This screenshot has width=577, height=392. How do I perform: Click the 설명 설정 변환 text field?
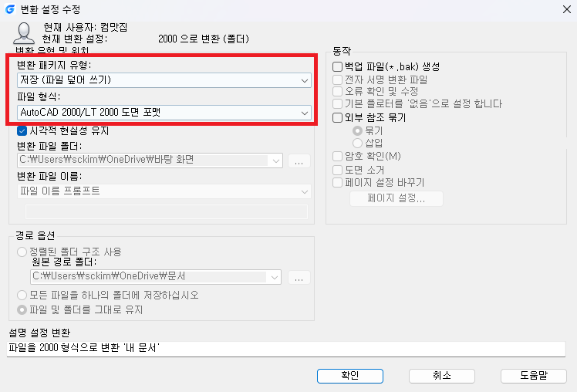[286, 349]
